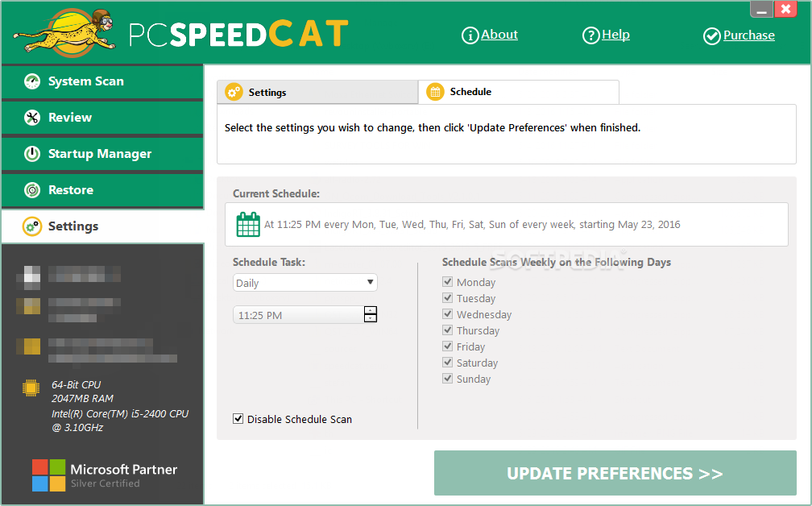Click the Purchase checkmark icon

[711, 35]
